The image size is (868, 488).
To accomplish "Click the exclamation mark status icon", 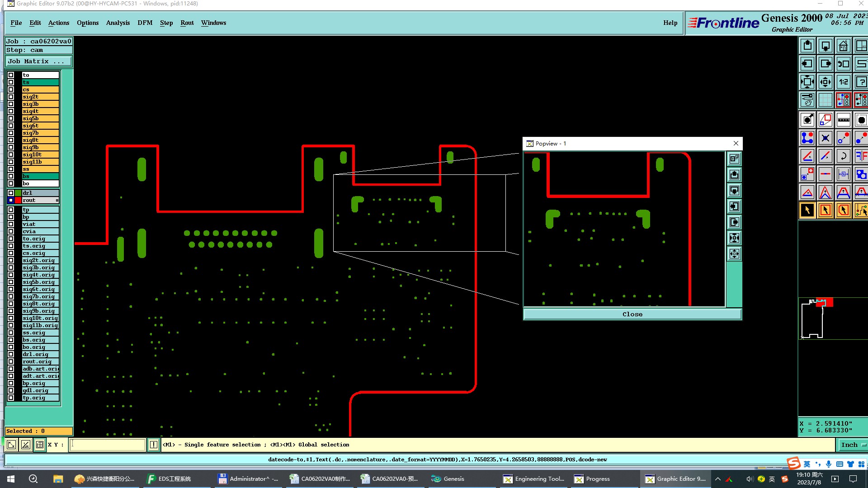I will 154,445.
